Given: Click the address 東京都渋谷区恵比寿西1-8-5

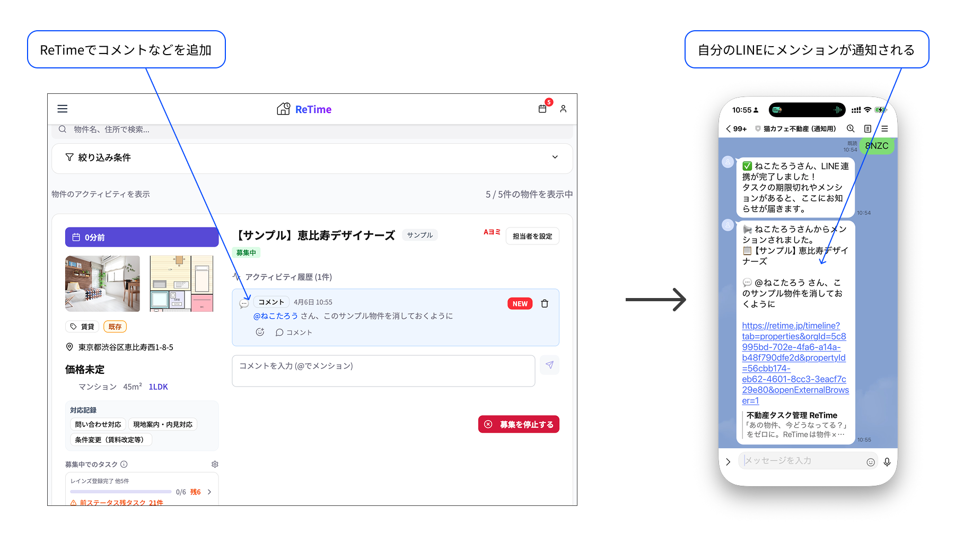Looking at the screenshot, I should click(x=126, y=347).
